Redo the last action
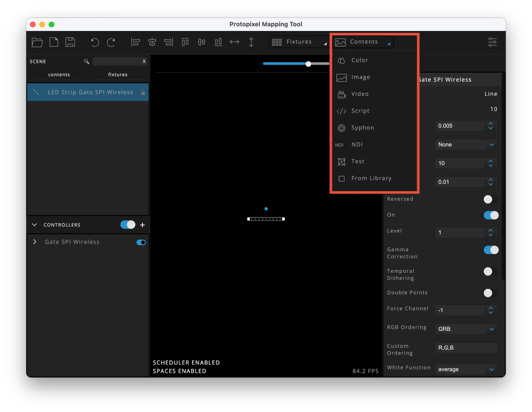The height and width of the screenshot is (412, 532). 111,42
